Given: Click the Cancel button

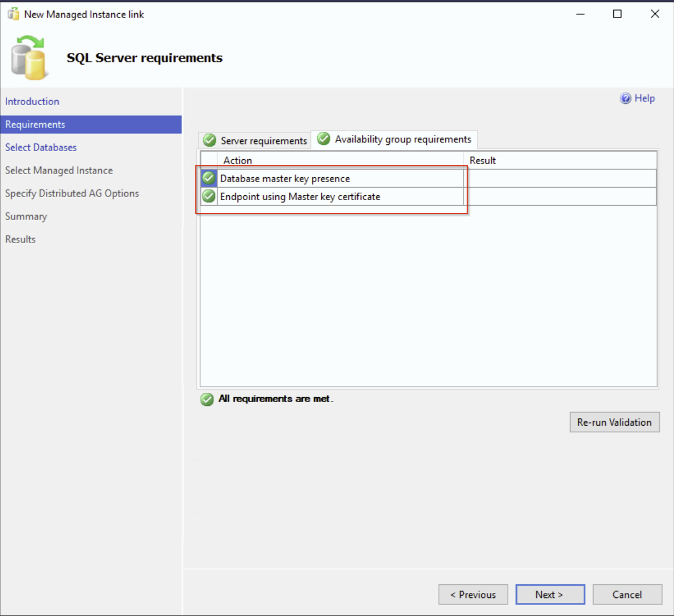Looking at the screenshot, I should 627,595.
